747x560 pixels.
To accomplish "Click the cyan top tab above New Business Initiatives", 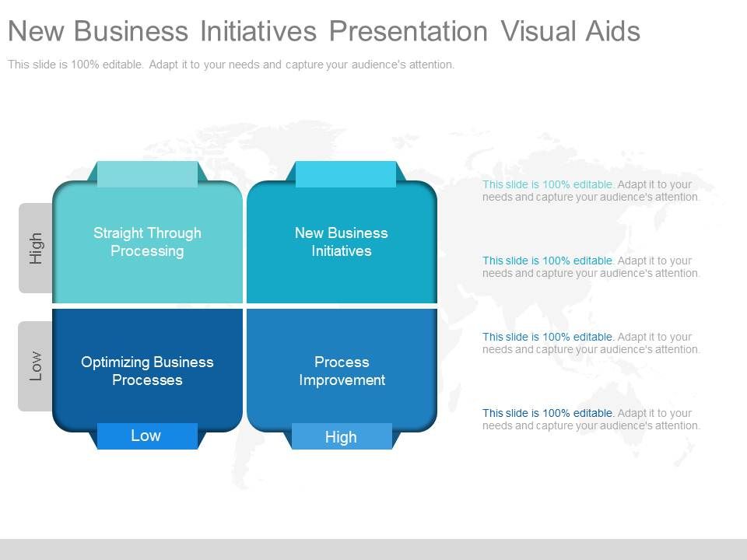I will coord(345,173).
